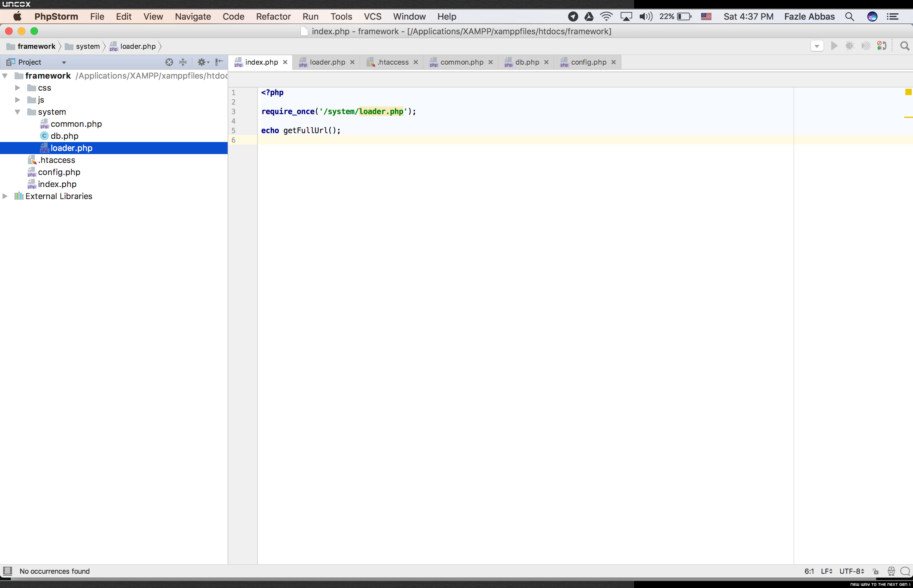The width and height of the screenshot is (913, 588).
Task: Close the db.php tab
Action: pyautogui.click(x=546, y=62)
